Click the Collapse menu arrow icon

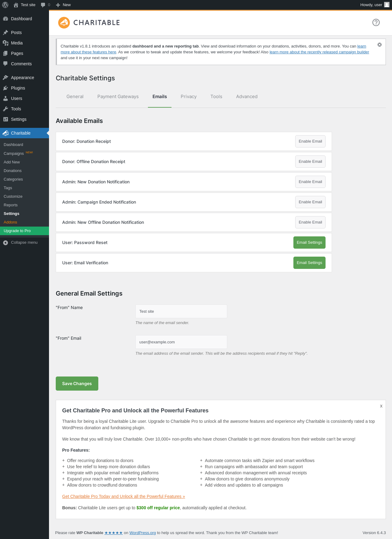(x=6, y=243)
